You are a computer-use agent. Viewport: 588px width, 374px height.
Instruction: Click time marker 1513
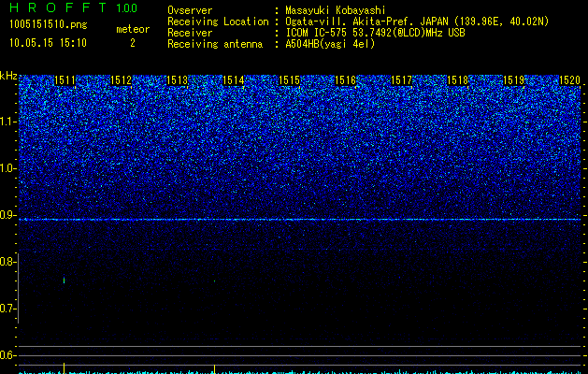coord(177,80)
